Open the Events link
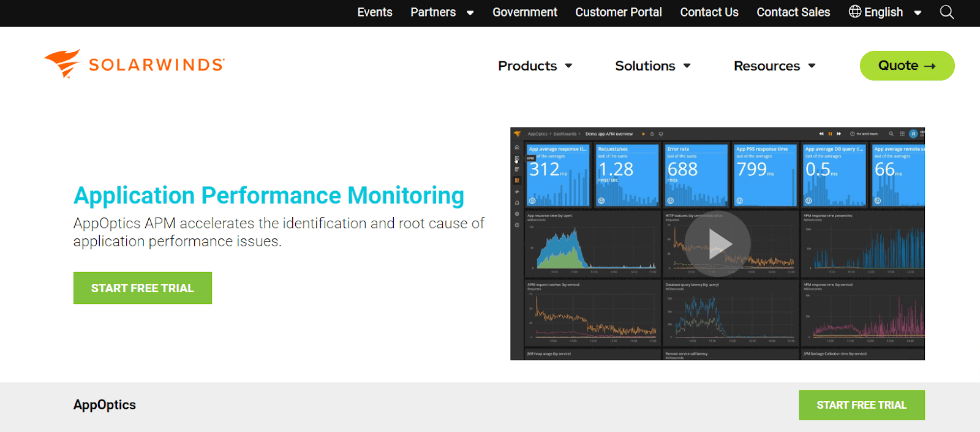This screenshot has height=432, width=980. click(x=375, y=12)
